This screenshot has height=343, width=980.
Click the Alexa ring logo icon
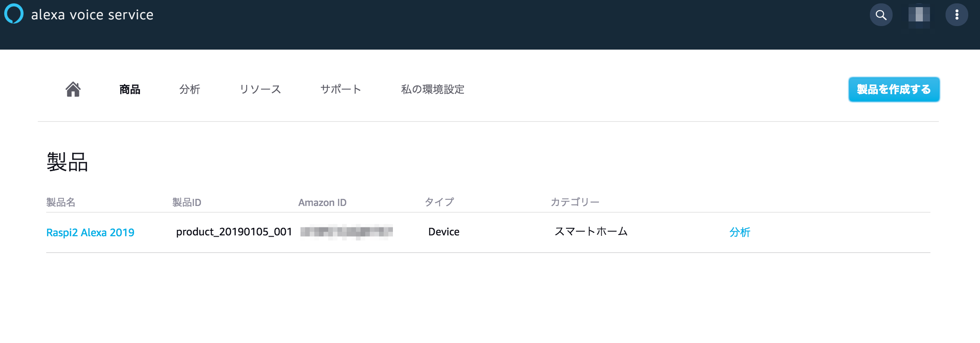(14, 14)
